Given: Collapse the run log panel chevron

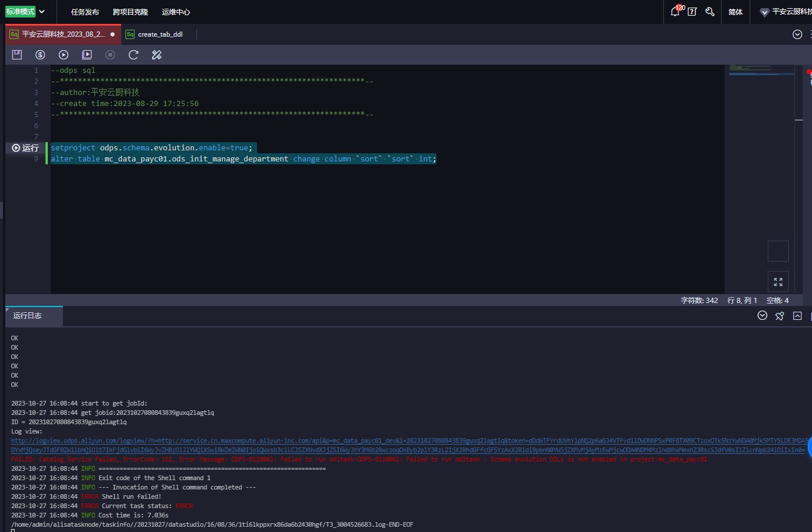Looking at the screenshot, I should point(762,316).
